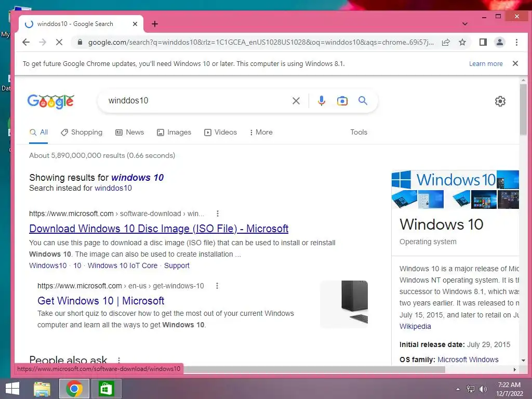Submit search with magnifier icon
The height and width of the screenshot is (399, 532).
pos(363,100)
